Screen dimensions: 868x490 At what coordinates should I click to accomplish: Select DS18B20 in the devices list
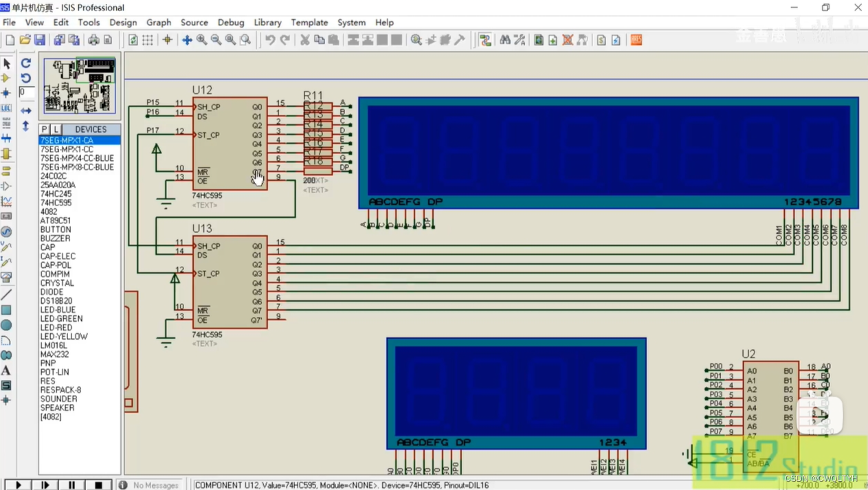(x=80, y=301)
